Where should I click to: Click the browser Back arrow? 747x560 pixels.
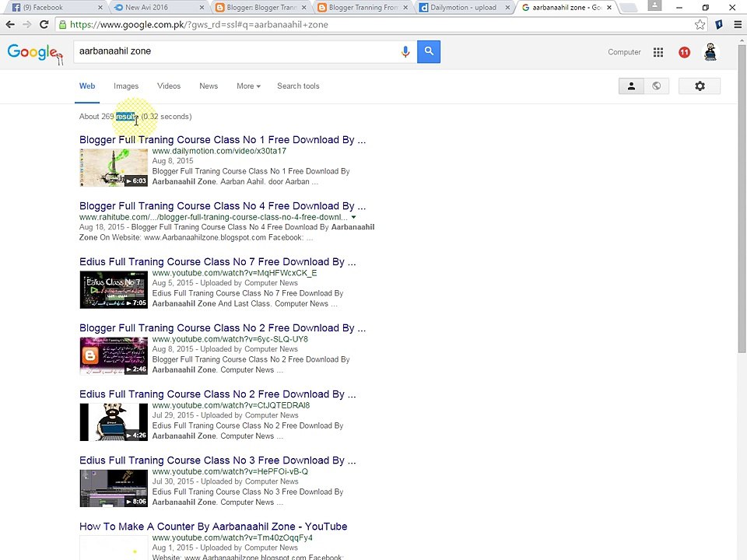click(10, 24)
